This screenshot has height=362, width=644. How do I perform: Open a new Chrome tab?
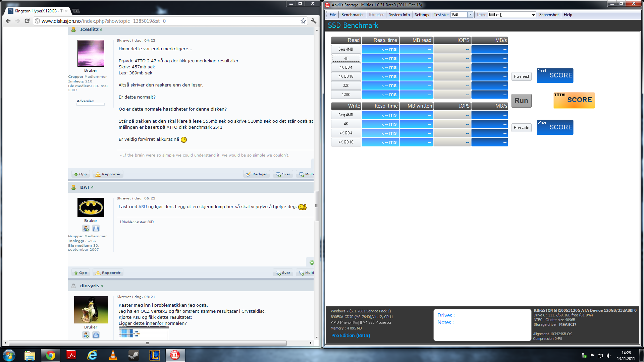click(x=76, y=11)
